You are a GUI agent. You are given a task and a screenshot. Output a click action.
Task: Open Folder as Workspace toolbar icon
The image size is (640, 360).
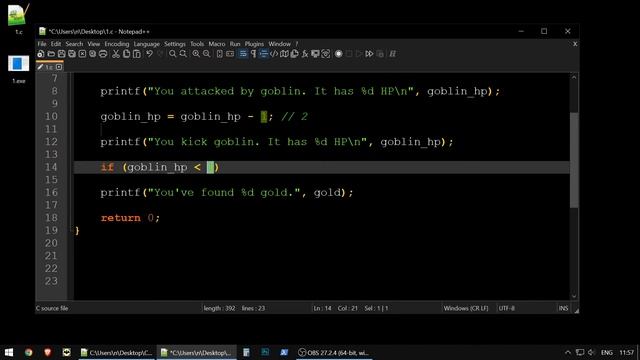[x=316, y=54]
